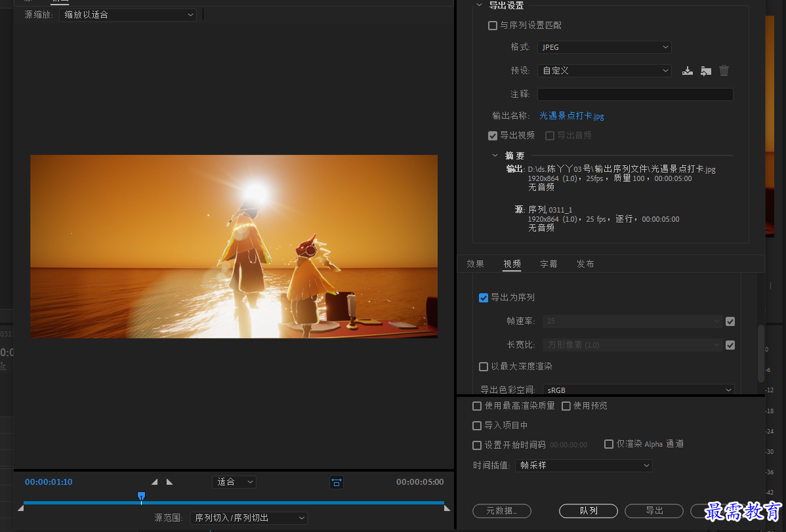Toggle the 帧速率 match source checkbox
The height and width of the screenshot is (532, 786).
point(730,321)
